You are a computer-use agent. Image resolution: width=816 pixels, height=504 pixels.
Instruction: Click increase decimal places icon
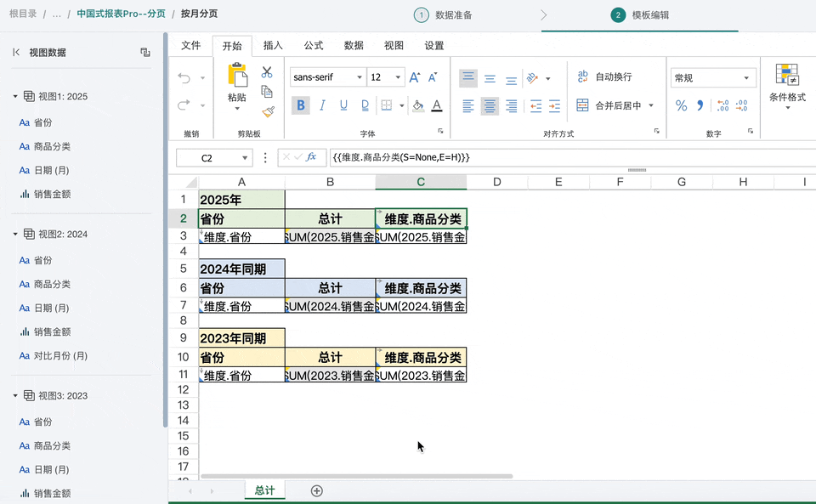tap(722, 105)
